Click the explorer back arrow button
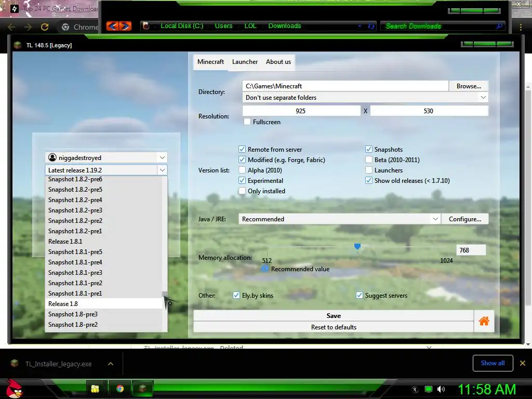This screenshot has height=399, width=532. (112, 26)
